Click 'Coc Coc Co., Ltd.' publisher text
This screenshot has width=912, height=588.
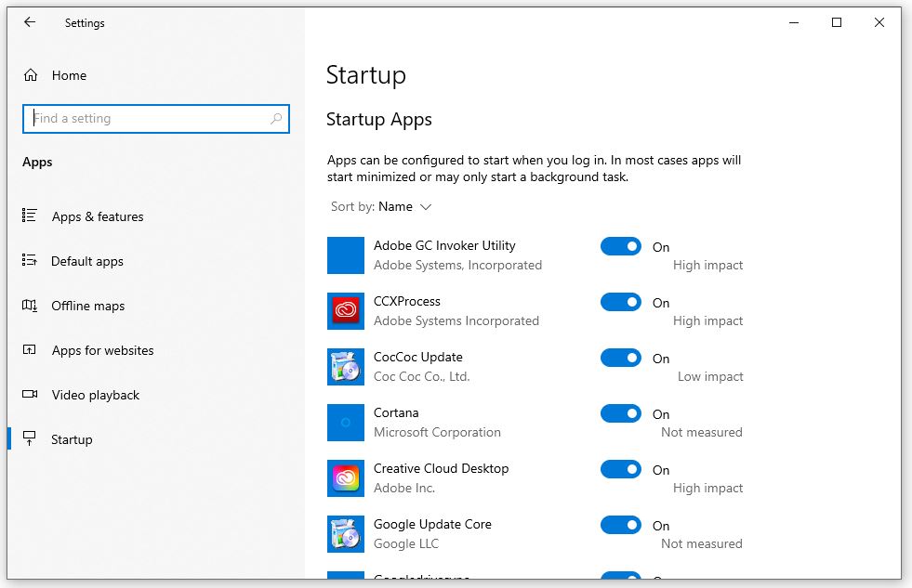[x=421, y=376]
